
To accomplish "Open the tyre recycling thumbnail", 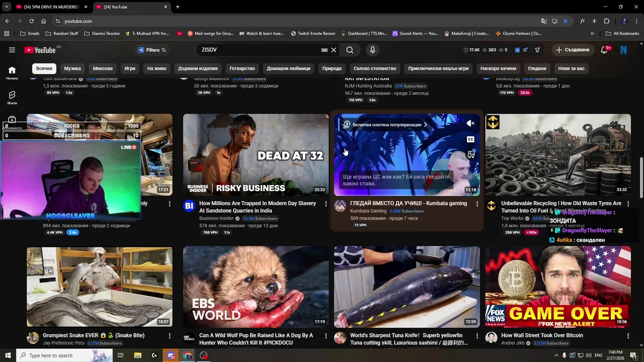I will (558, 154).
